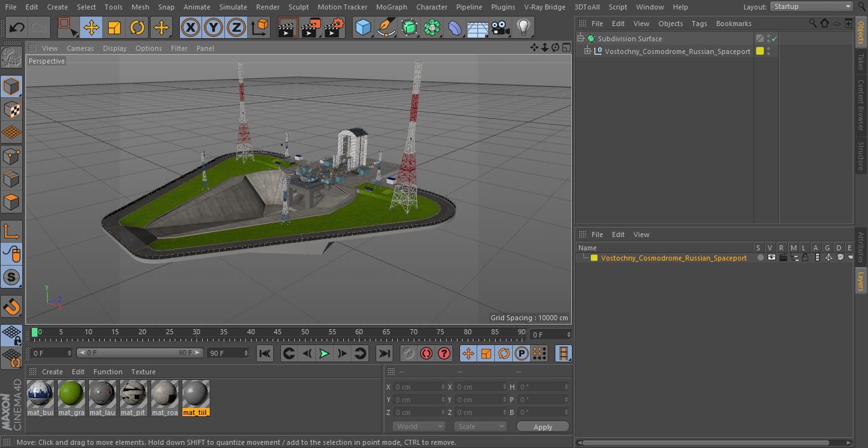This screenshot has width=868, height=448.
Task: Toggle layer visibility eye for Vostochny layer
Action: pyautogui.click(x=771, y=258)
